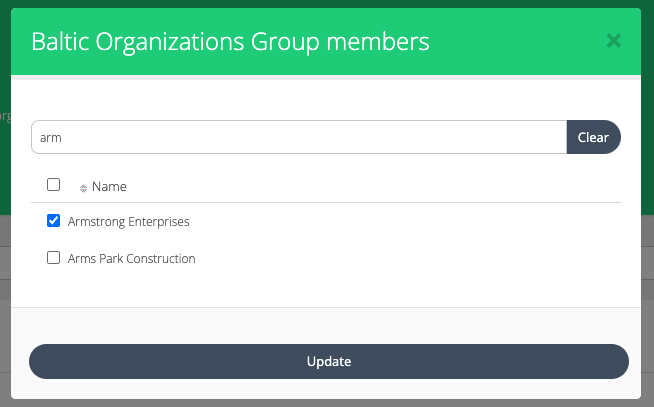The image size is (654, 407).
Task: Click the Name column header text
Action: click(x=109, y=187)
